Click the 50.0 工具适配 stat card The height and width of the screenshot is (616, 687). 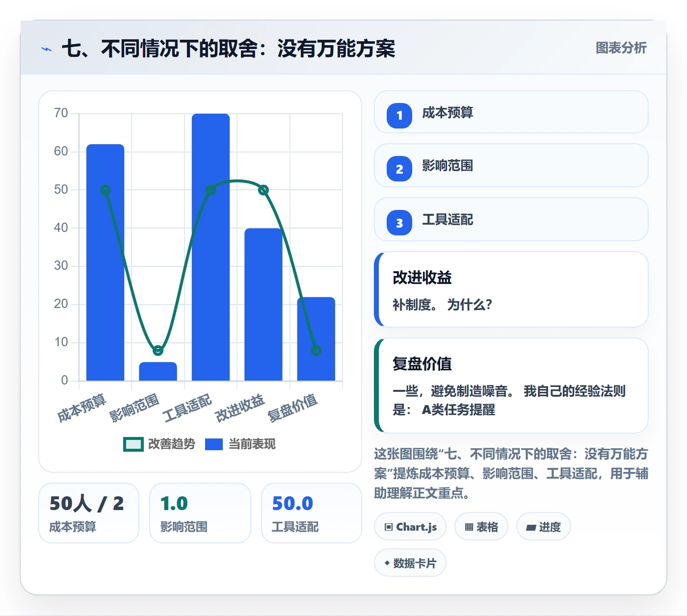coord(312,513)
